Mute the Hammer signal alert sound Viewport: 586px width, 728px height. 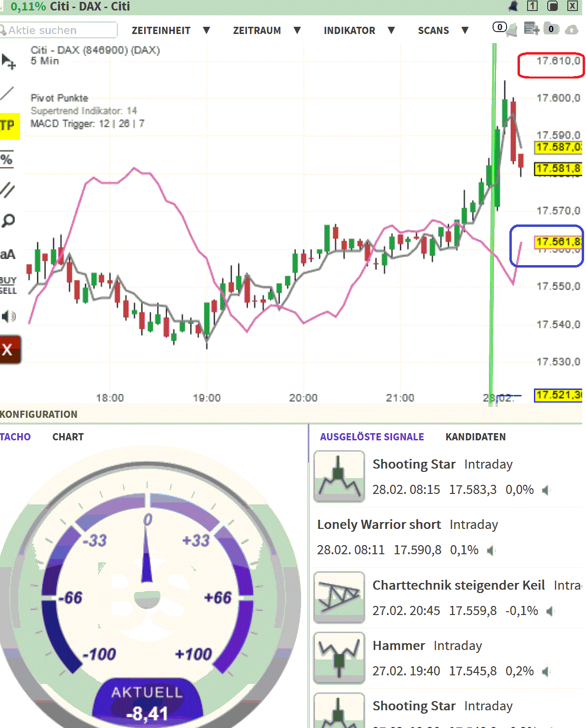click(545, 671)
